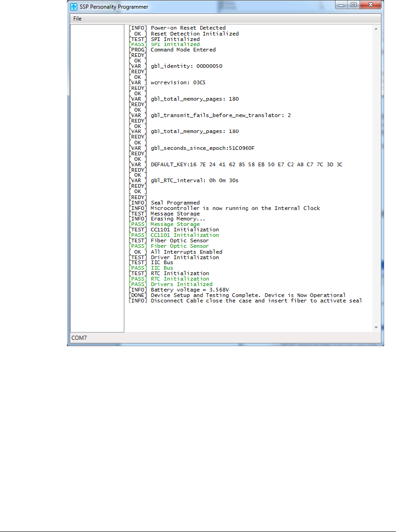Click the green '[PASS] SPI Initialized' line

164,45
